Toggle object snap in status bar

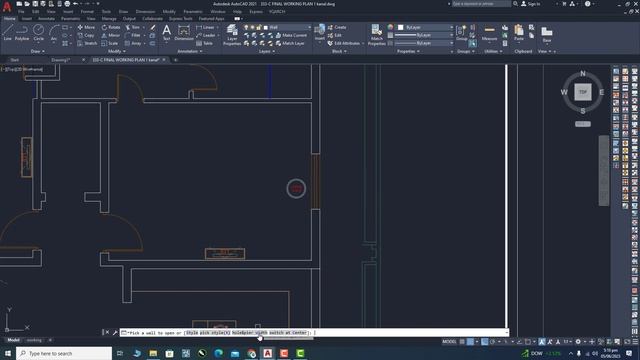[527, 342]
